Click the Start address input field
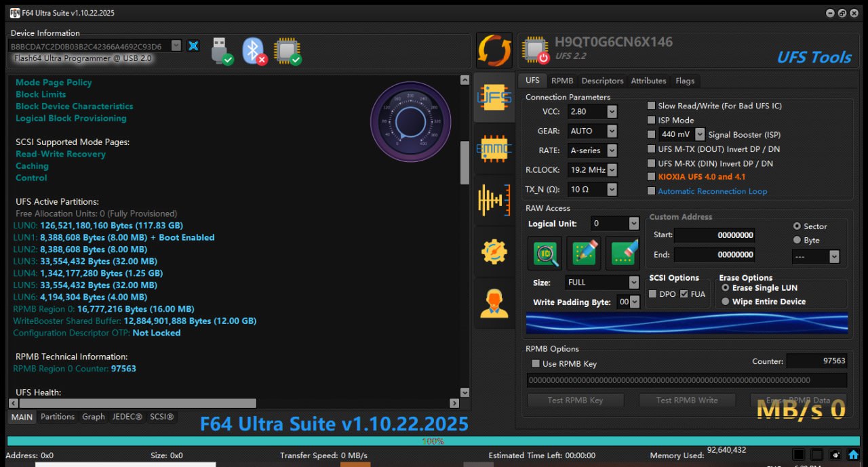The width and height of the screenshot is (868, 467). 715,235
